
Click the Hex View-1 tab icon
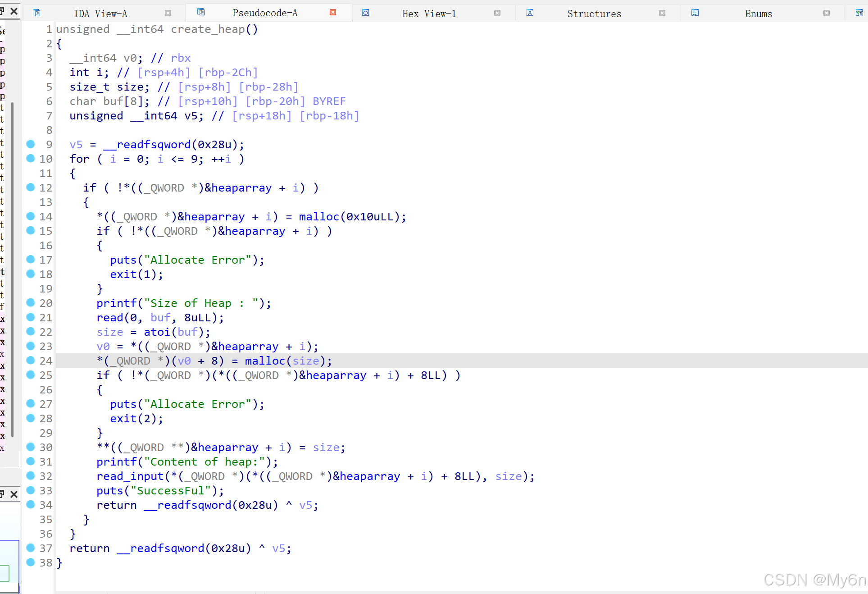click(366, 13)
